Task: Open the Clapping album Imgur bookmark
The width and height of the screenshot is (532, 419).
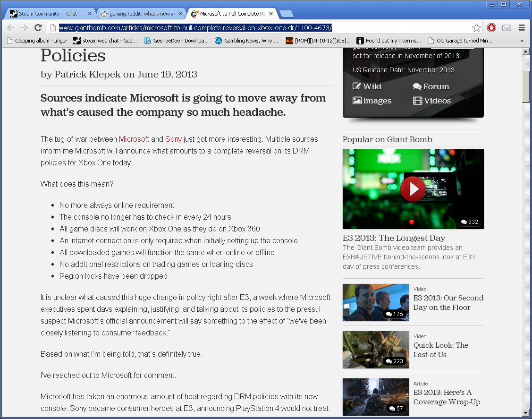Action: [x=37, y=41]
